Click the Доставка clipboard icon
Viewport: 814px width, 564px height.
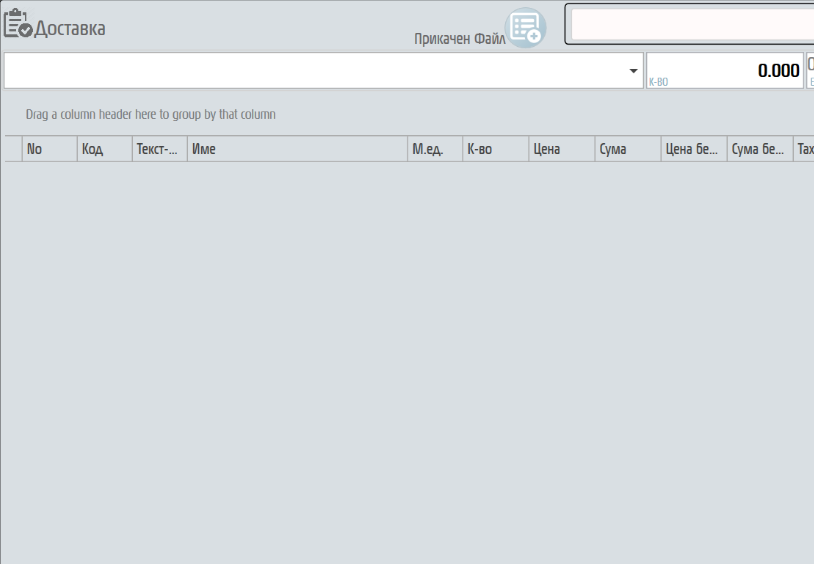[x=19, y=25]
